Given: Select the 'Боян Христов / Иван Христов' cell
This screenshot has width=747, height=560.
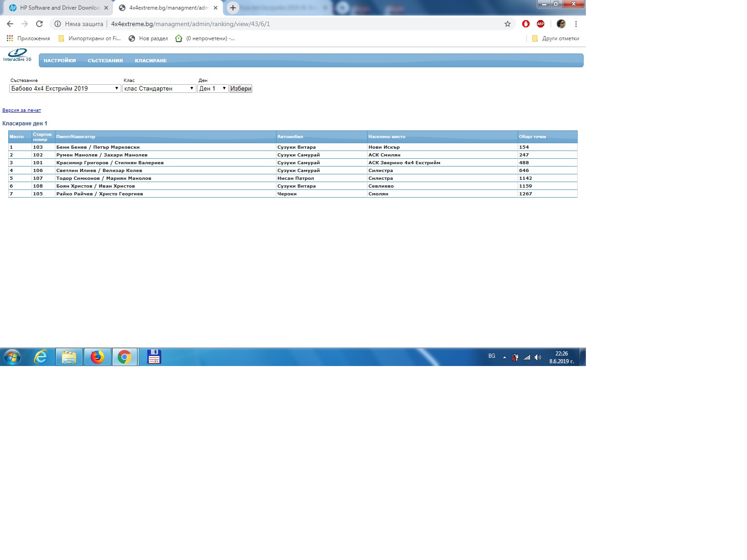Looking at the screenshot, I should click(x=165, y=186).
